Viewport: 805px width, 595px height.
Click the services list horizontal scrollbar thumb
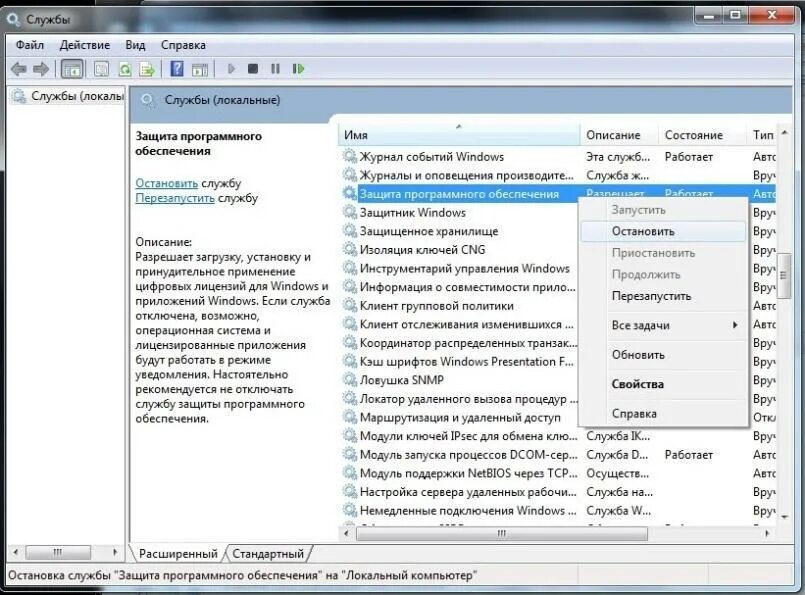502,534
